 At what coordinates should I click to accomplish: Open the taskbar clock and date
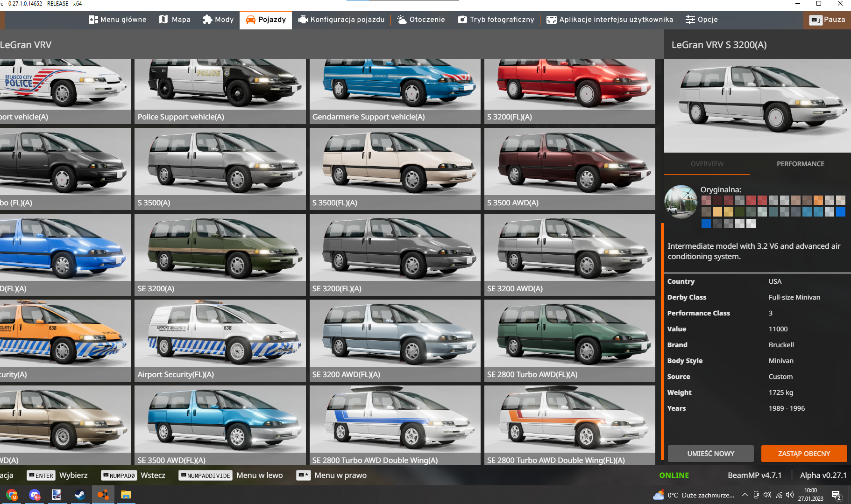811,495
